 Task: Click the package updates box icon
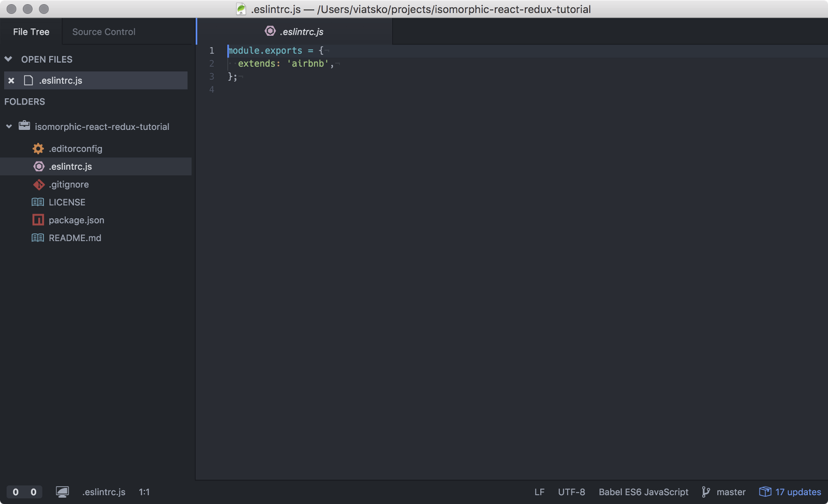click(765, 492)
